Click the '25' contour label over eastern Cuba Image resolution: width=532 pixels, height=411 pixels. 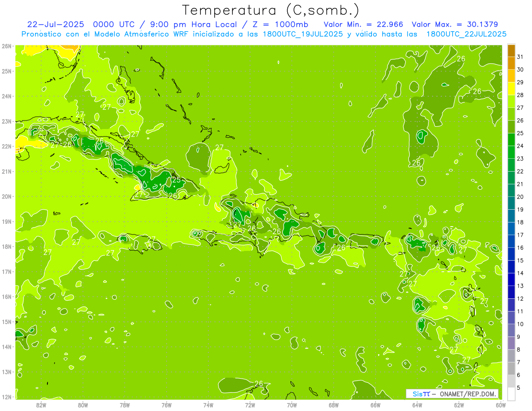176,180
